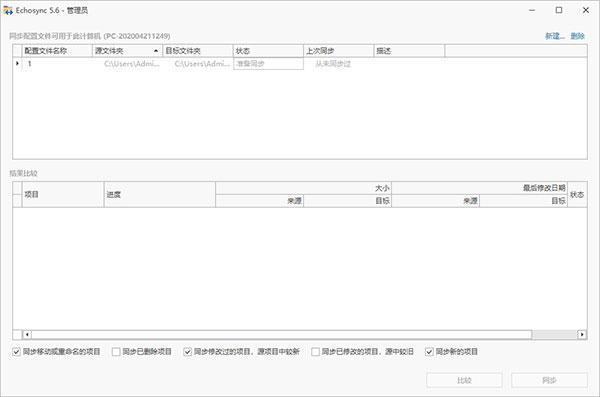Screen dimensions: 600x397
Task: Click the horizontal scrollbar right arrow
Action: [582, 335]
